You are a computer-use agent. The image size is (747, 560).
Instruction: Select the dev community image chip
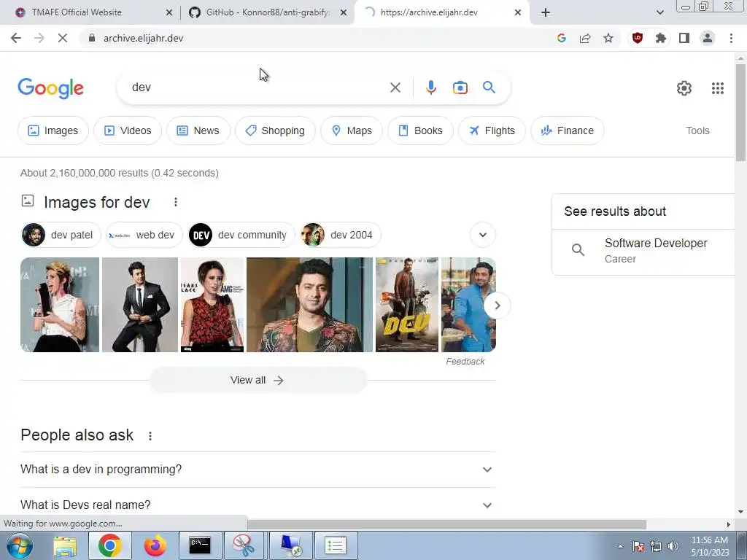tap(241, 235)
